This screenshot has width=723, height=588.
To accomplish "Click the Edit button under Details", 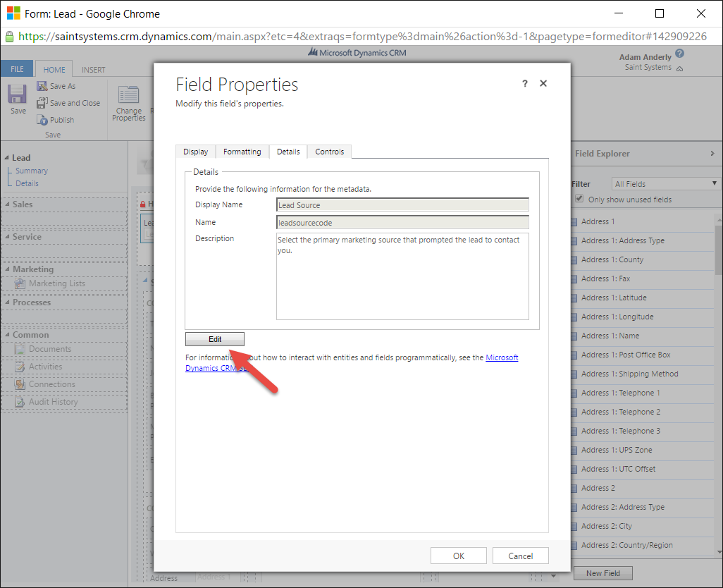I will click(x=215, y=339).
